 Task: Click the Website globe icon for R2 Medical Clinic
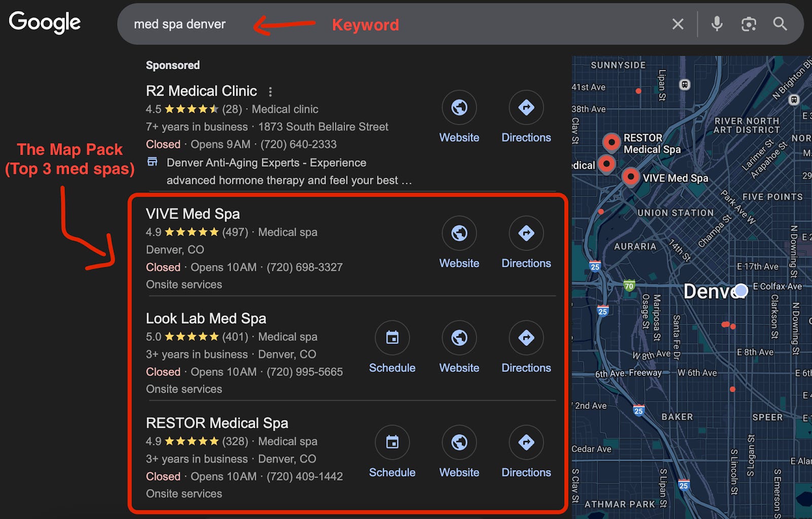459,108
